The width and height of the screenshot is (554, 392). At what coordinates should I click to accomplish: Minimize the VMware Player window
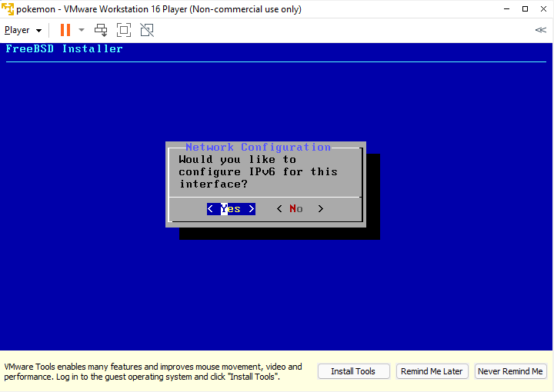click(x=506, y=8)
